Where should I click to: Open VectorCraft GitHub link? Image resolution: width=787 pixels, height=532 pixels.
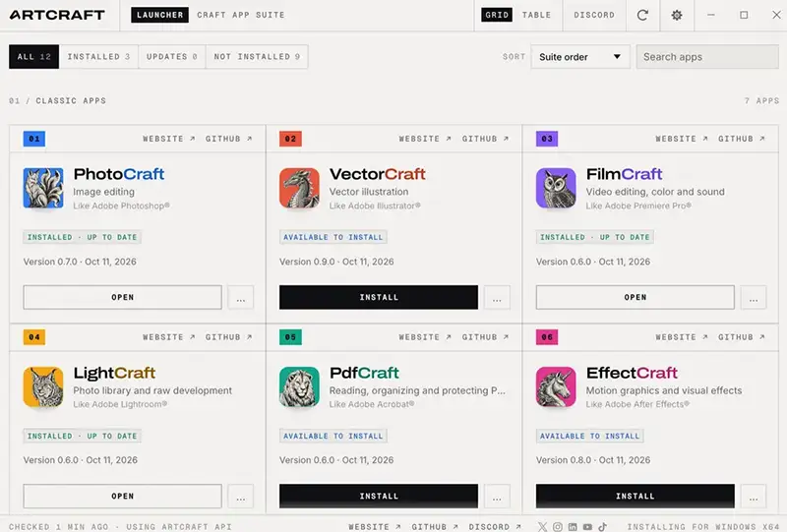tap(485, 139)
